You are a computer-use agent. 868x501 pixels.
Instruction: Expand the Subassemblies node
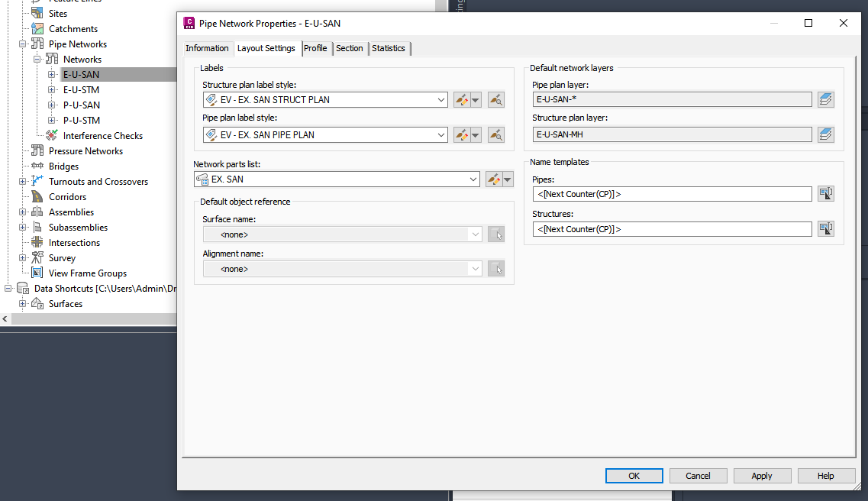tap(23, 228)
